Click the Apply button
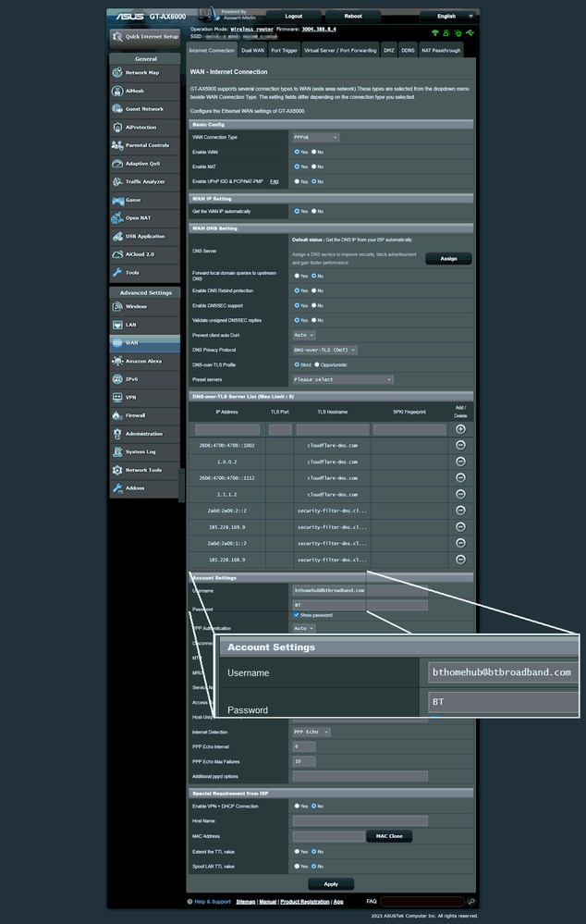This screenshot has height=924, width=586. tap(331, 883)
